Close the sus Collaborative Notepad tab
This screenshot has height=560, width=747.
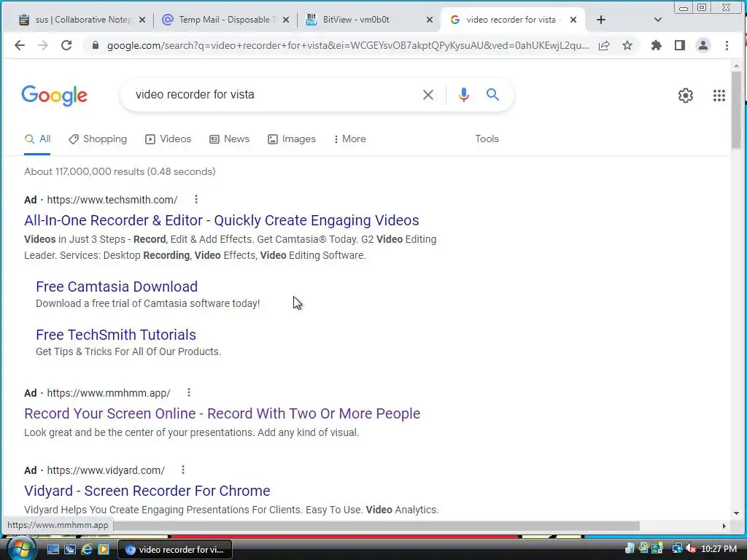(142, 20)
